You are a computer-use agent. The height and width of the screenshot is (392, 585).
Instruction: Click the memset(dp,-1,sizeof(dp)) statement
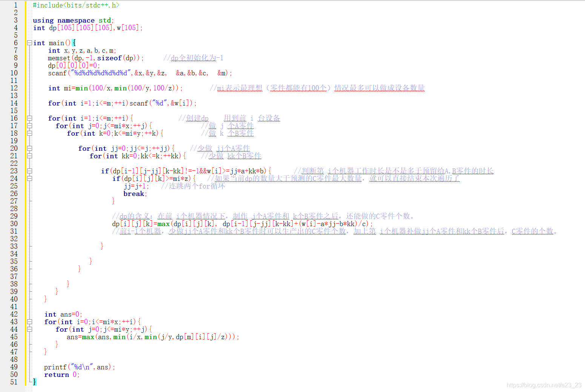pyautogui.click(x=96, y=58)
